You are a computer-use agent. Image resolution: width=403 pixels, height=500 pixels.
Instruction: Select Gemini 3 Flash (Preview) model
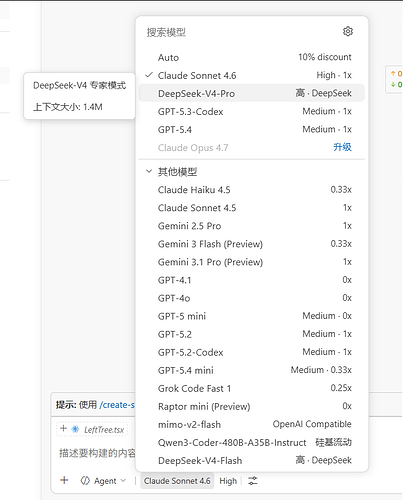252,244
